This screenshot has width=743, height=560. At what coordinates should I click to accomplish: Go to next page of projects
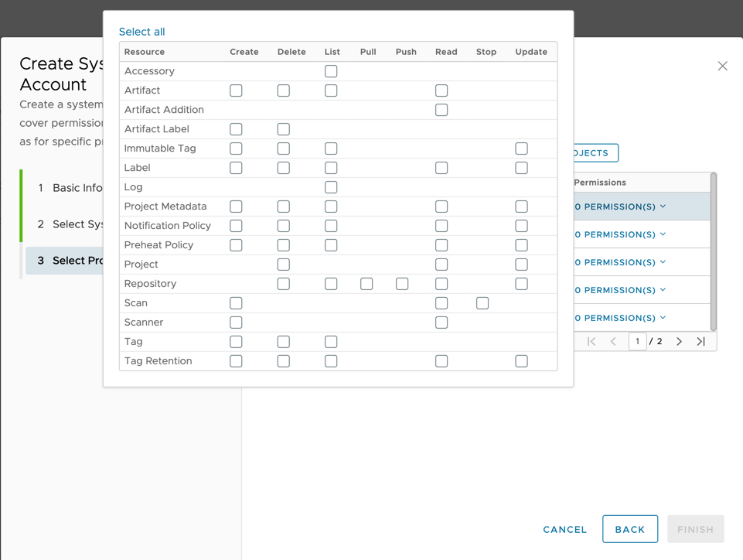679,341
